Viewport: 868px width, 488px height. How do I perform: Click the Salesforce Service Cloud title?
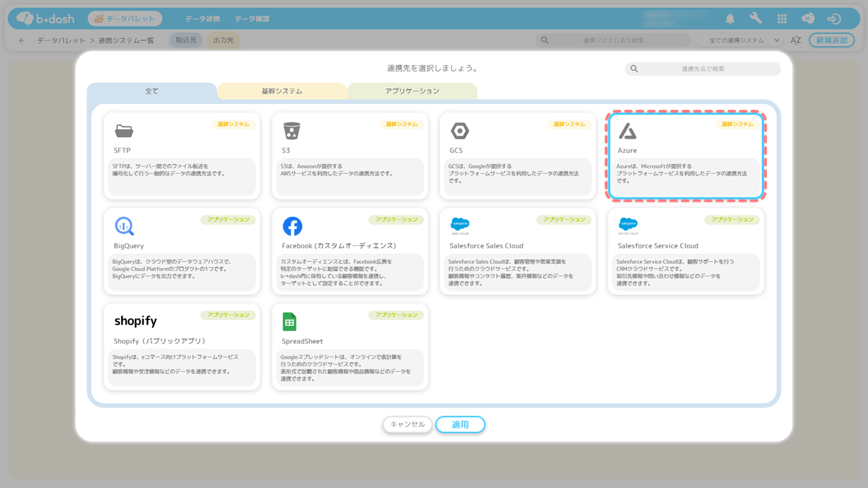(658, 246)
